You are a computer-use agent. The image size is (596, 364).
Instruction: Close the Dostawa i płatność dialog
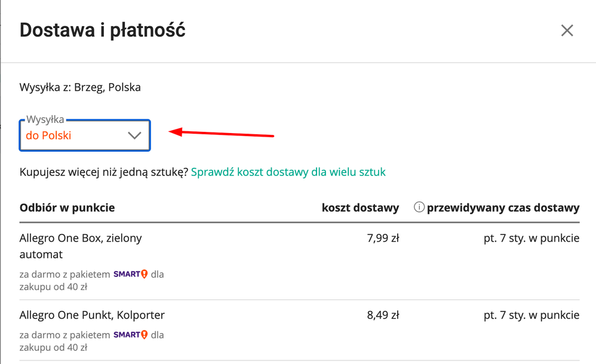[567, 30]
